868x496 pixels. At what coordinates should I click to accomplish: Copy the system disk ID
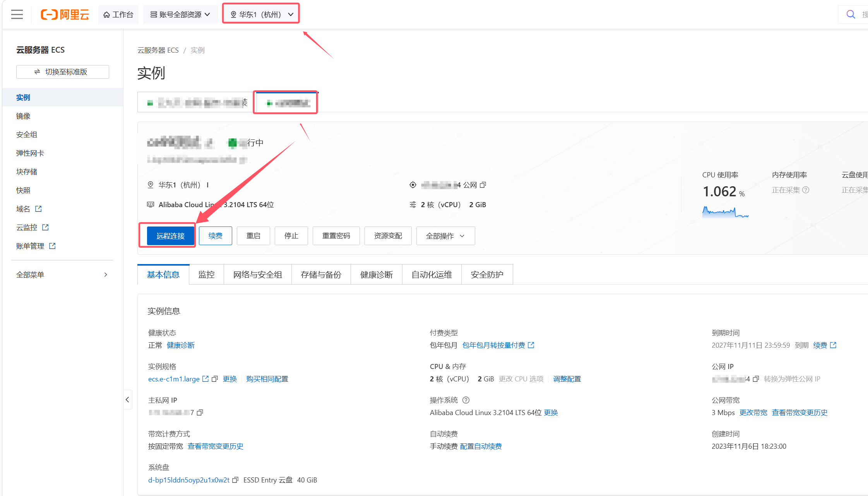pyautogui.click(x=235, y=480)
